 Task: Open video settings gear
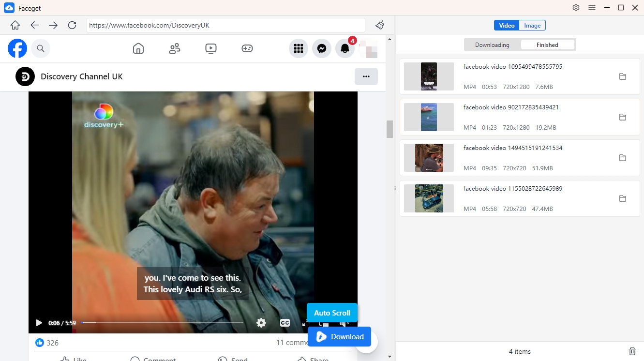point(261,323)
